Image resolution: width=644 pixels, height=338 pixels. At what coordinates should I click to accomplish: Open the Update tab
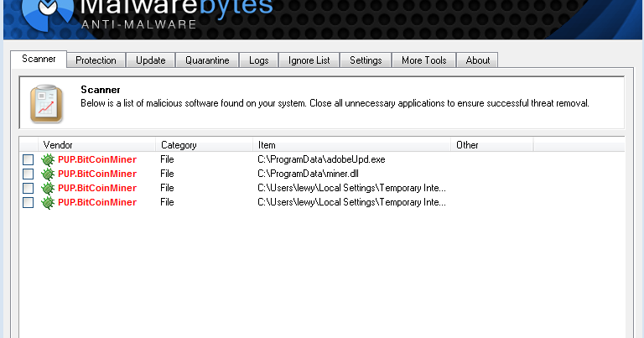click(151, 60)
